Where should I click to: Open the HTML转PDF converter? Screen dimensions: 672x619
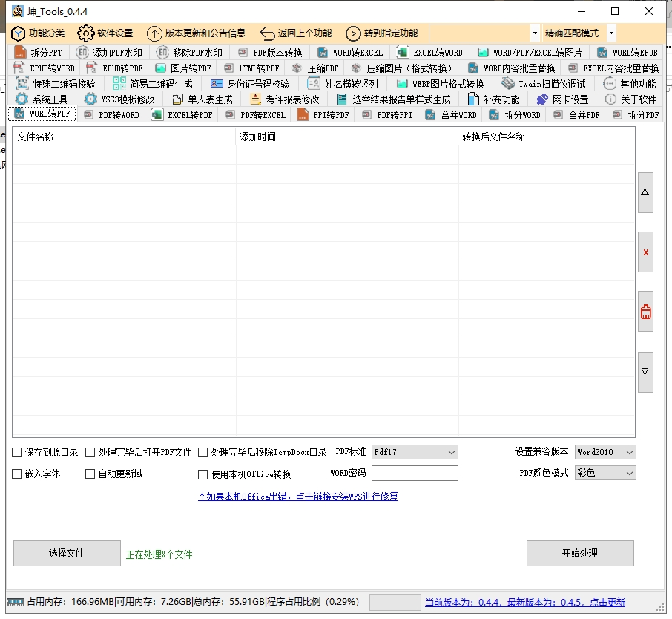(x=252, y=68)
